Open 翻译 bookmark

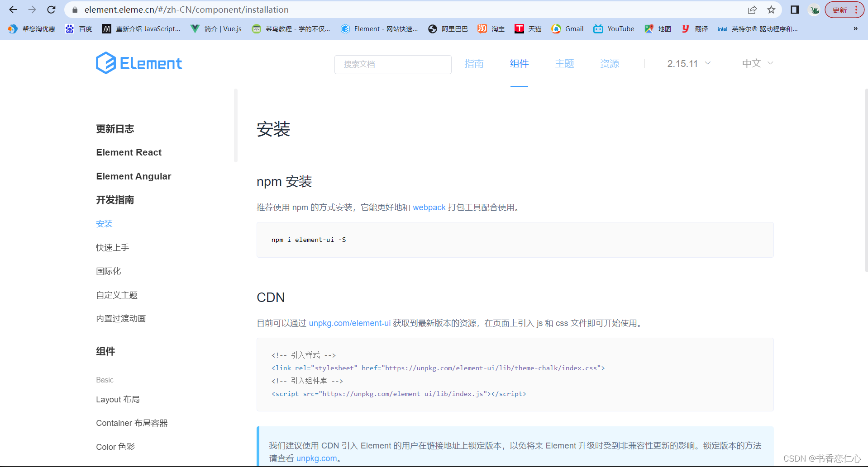click(x=695, y=29)
